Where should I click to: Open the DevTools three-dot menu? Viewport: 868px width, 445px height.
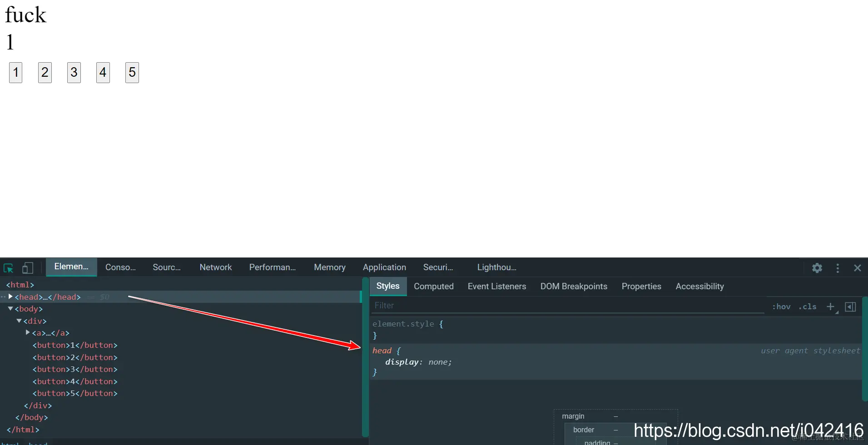[x=838, y=268]
